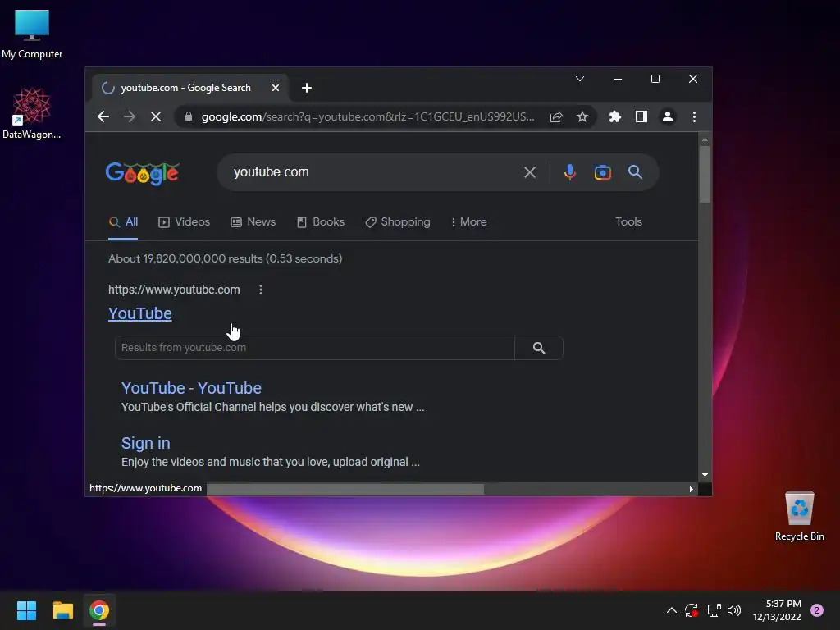Open the volume speaker tray icon
Image resolution: width=840 pixels, height=630 pixels.
[x=734, y=610]
